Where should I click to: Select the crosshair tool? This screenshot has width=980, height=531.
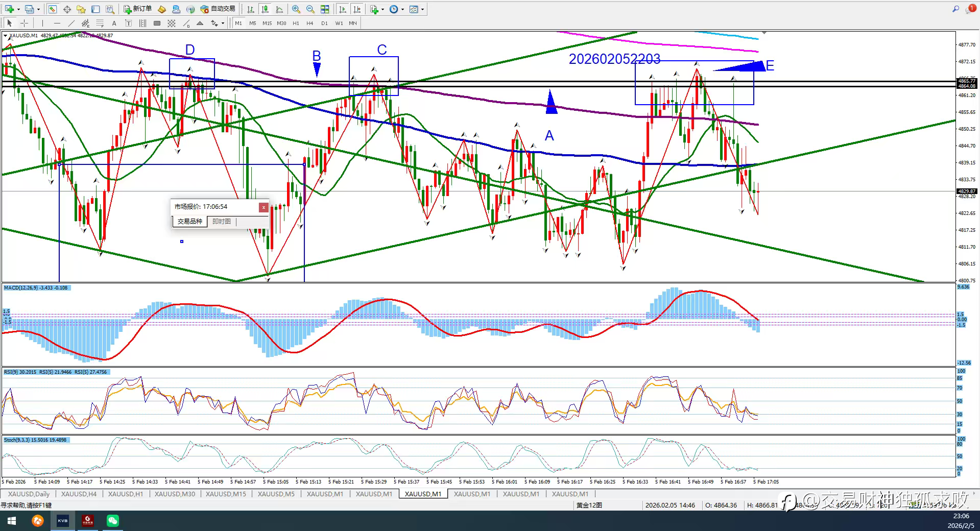coord(24,23)
